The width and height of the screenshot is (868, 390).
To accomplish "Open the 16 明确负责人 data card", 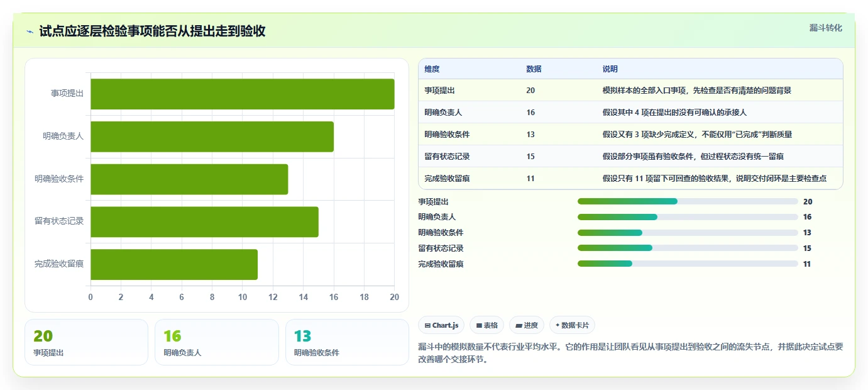I will click(216, 342).
